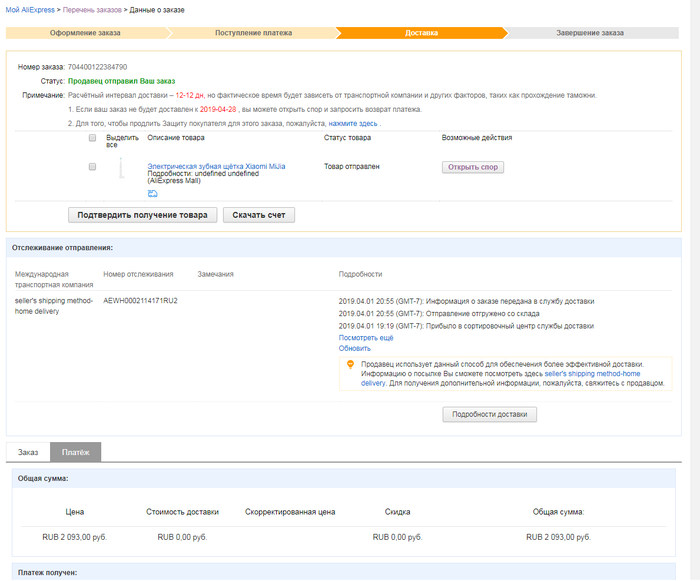Viewport: 700px width, 581px height.
Task: Open the toothbrush product thumbnail image
Action: click(121, 168)
